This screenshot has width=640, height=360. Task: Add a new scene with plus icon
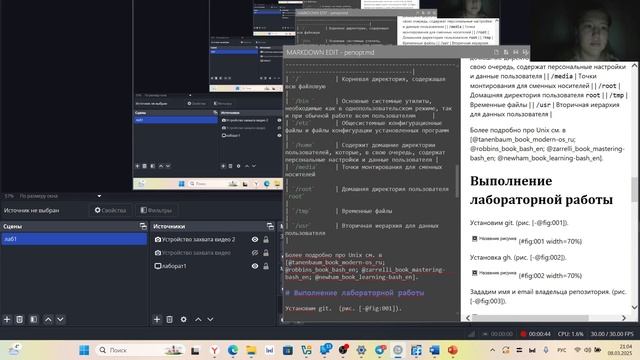tap(7, 319)
